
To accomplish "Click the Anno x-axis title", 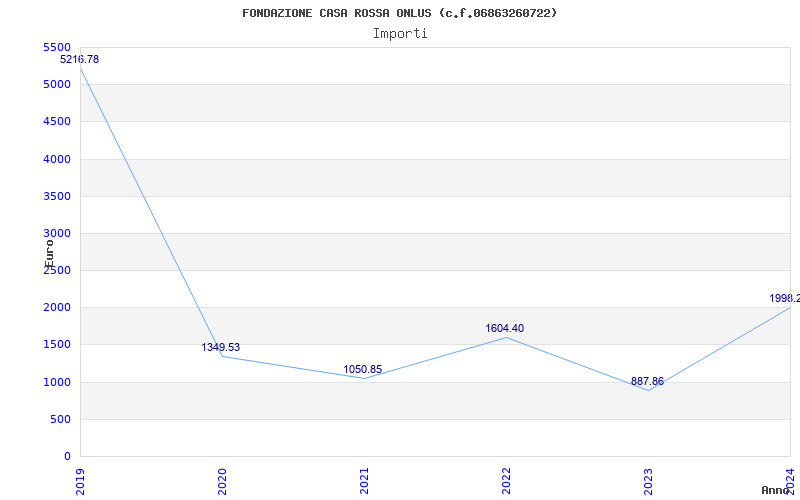I will coord(776,490).
